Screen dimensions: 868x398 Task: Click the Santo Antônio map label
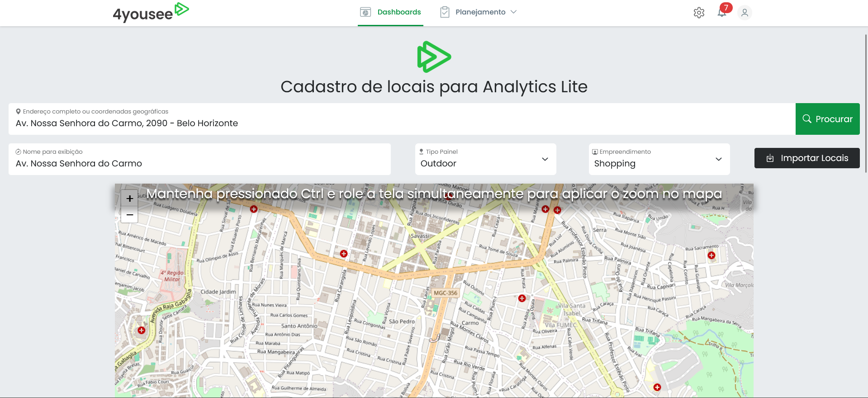[x=299, y=326]
